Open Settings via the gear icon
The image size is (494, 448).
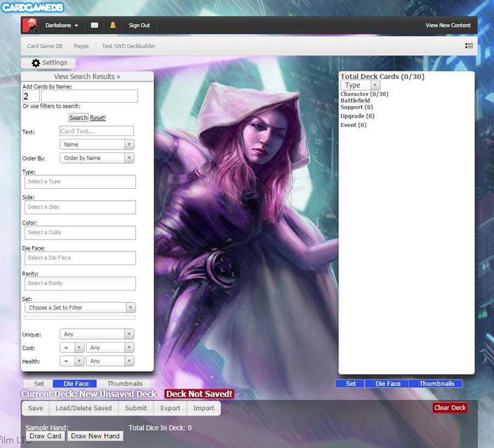[x=36, y=63]
